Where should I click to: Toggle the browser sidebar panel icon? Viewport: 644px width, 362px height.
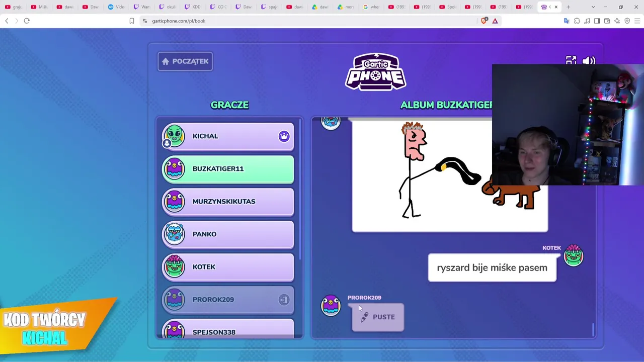[x=597, y=21]
